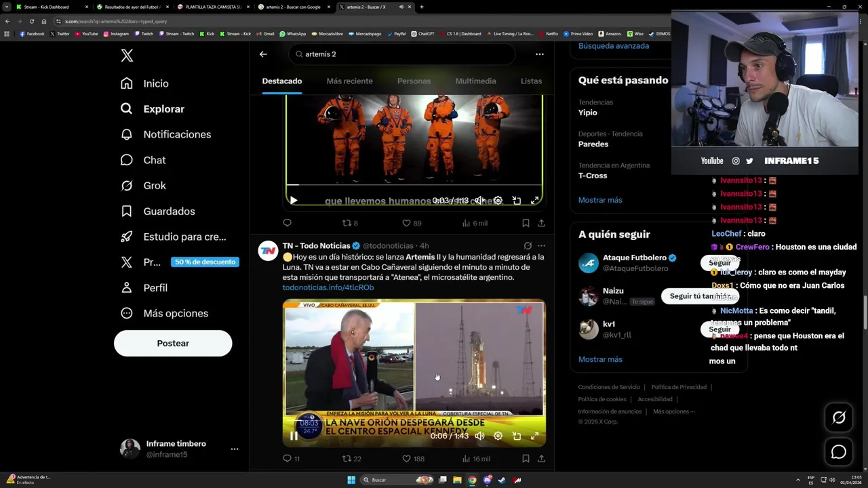This screenshot has height=488, width=868.
Task: Go back with search arrow
Action: point(263,54)
